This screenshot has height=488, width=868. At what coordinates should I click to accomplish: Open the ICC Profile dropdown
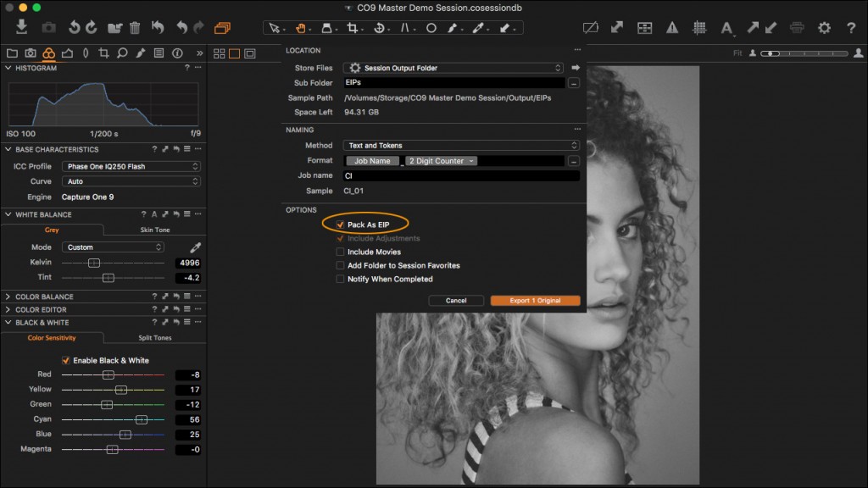131,167
